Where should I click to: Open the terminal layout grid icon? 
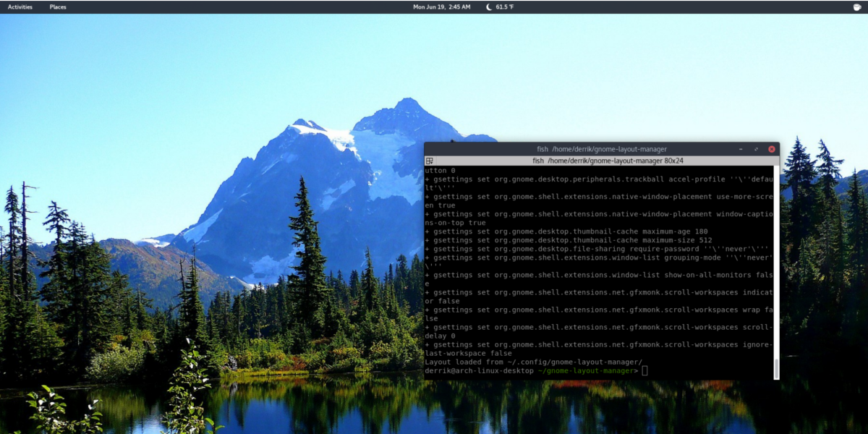click(x=430, y=161)
